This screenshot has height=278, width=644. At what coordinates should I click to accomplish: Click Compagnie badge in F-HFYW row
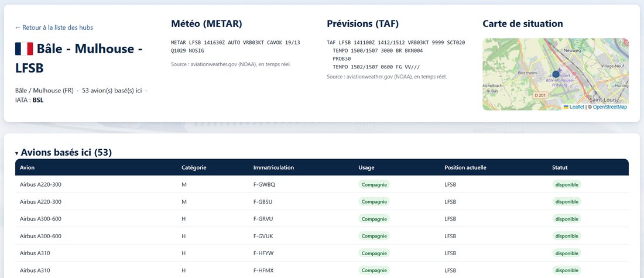(374, 253)
